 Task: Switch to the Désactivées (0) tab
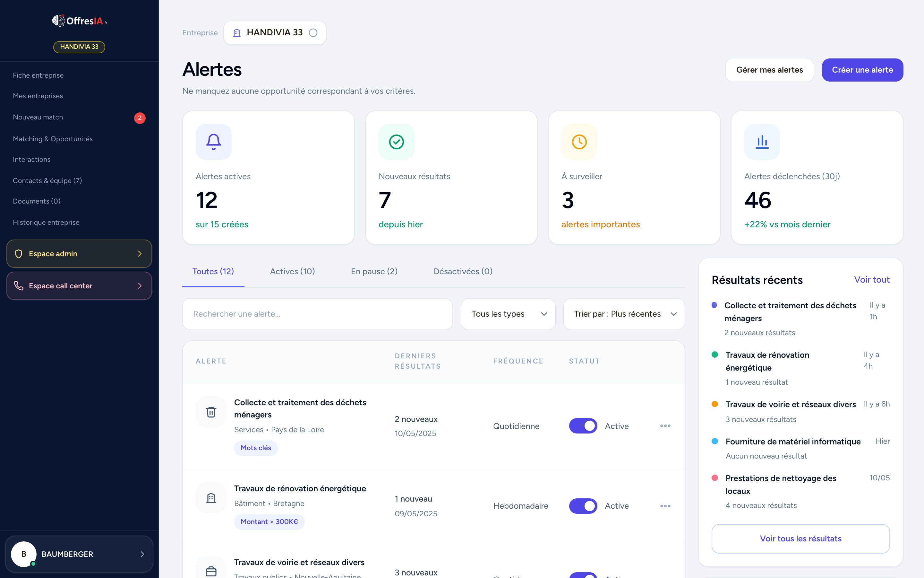pos(463,271)
